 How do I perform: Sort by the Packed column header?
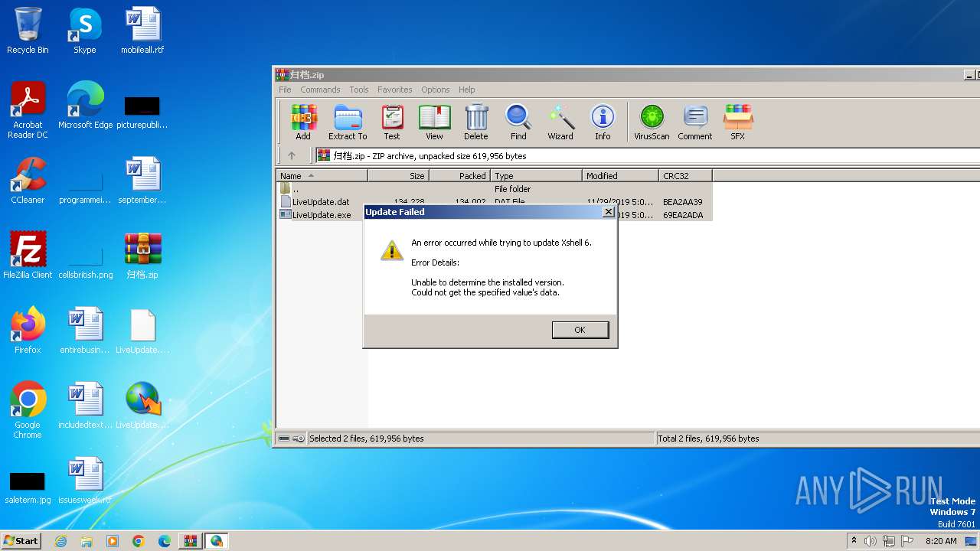459,176
